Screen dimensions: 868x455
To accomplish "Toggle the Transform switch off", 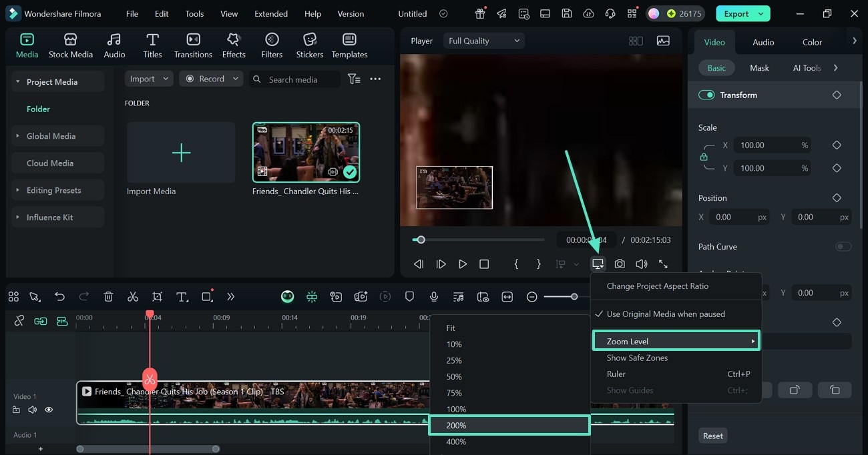I will pos(706,95).
